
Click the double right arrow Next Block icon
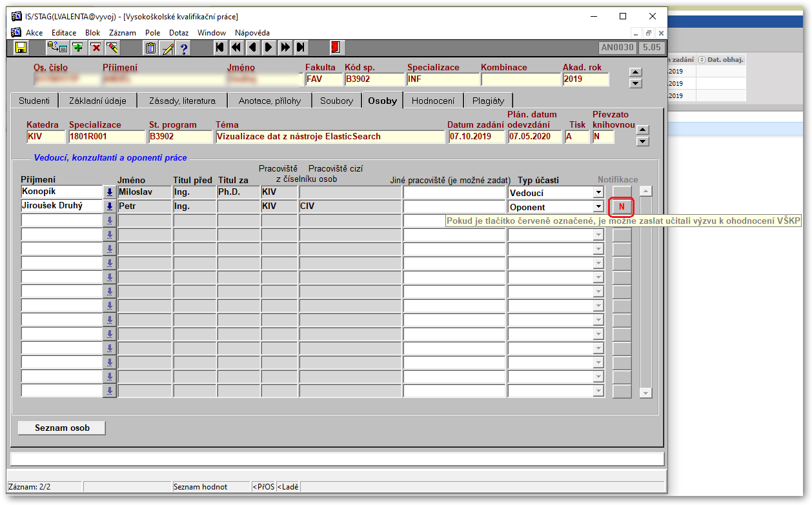coord(285,47)
